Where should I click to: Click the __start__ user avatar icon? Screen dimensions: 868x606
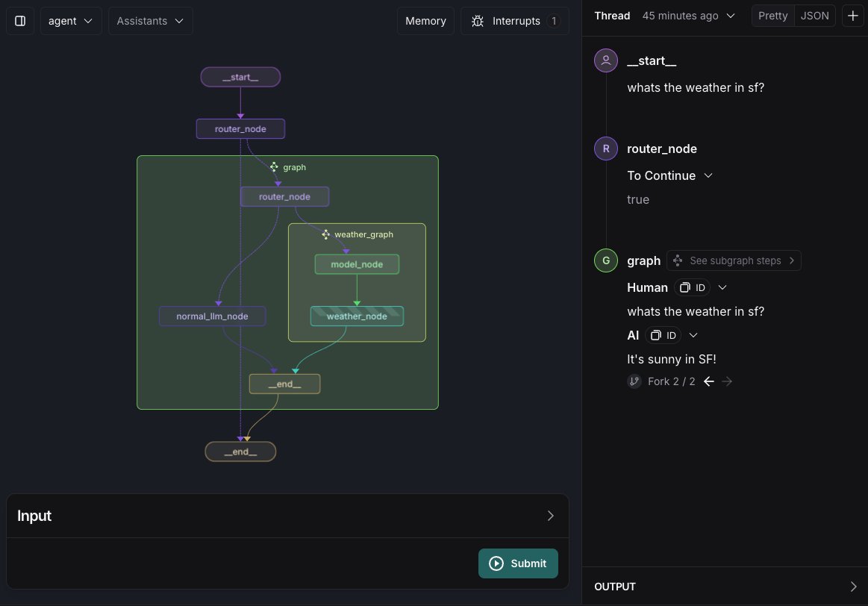605,60
